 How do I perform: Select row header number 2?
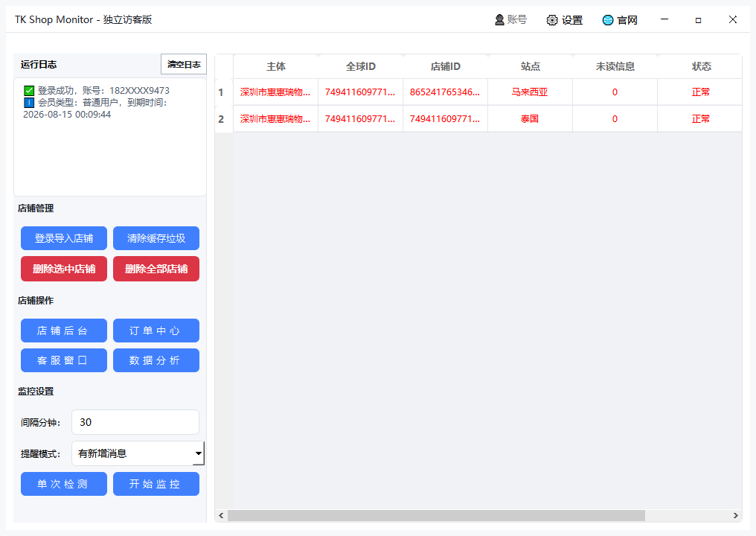pos(224,118)
